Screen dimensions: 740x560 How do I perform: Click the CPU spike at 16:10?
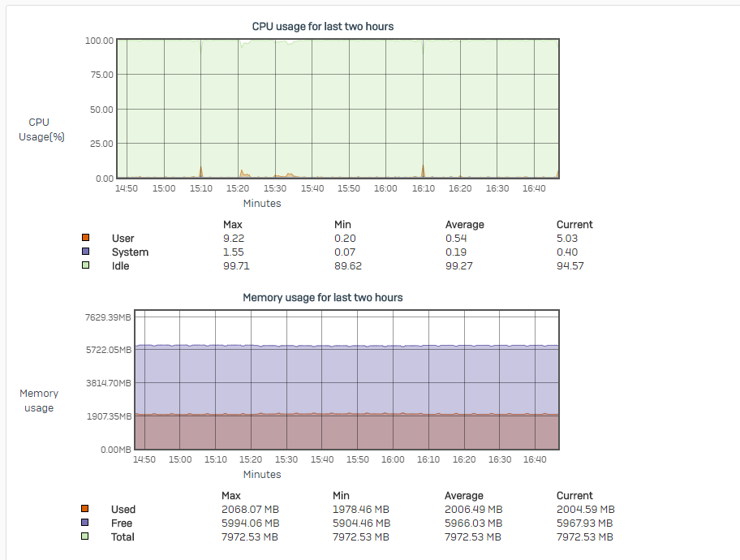pos(423,170)
